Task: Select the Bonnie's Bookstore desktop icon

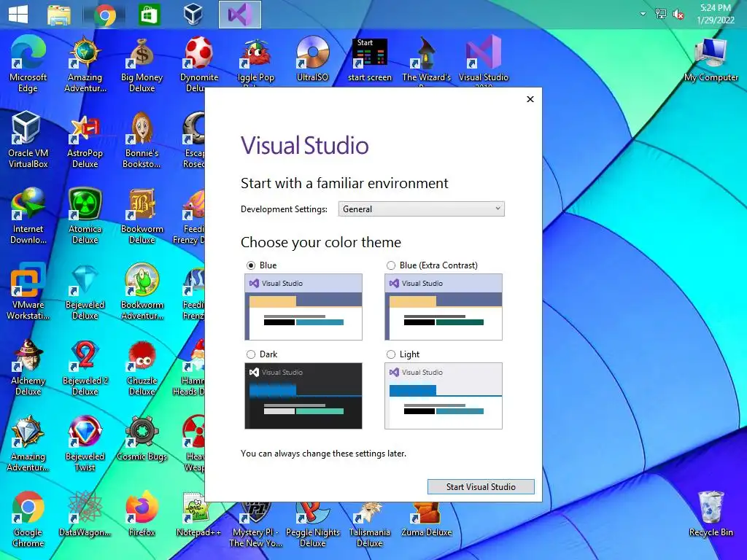Action: (x=142, y=140)
